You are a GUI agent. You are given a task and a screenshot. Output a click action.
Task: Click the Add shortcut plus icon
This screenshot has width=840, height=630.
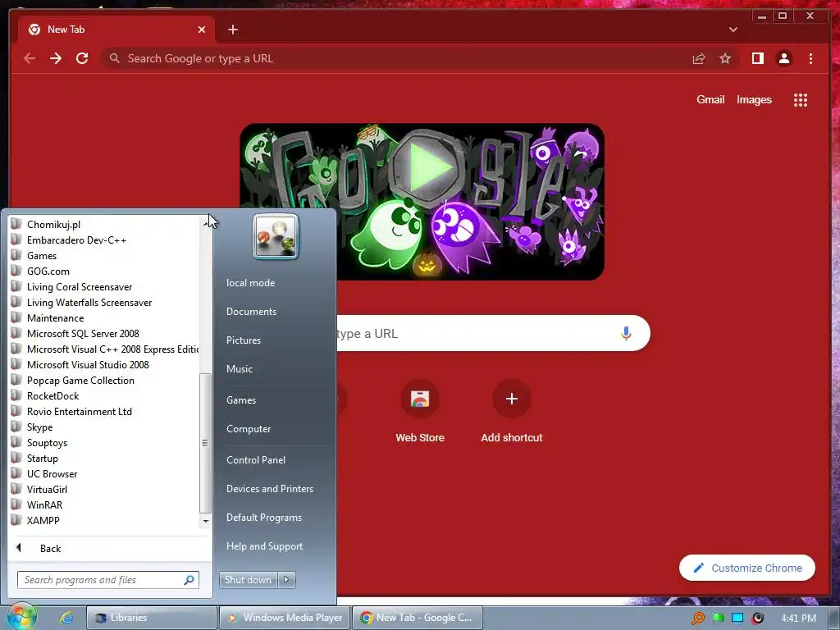coord(512,399)
